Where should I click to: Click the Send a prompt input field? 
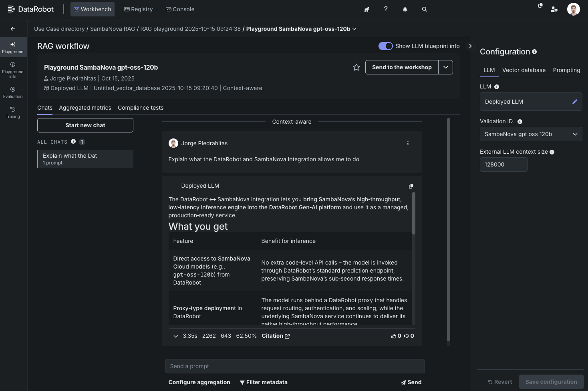[295, 366]
